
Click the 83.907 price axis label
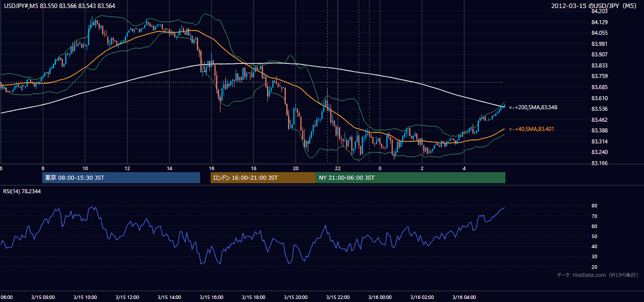(x=600, y=54)
